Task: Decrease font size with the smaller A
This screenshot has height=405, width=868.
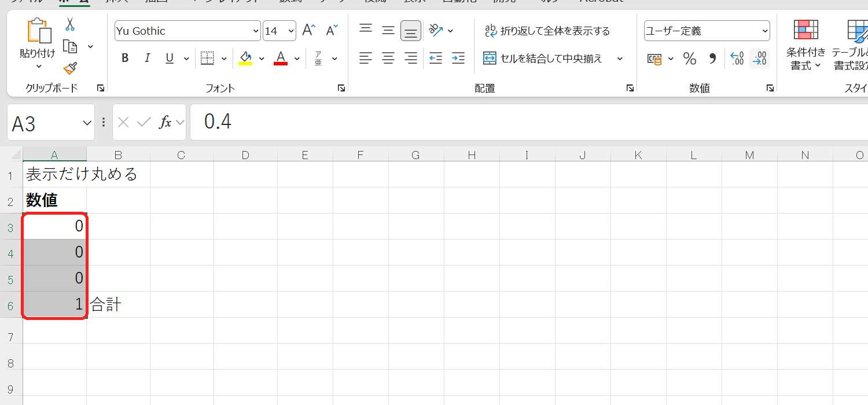Action: pos(332,31)
